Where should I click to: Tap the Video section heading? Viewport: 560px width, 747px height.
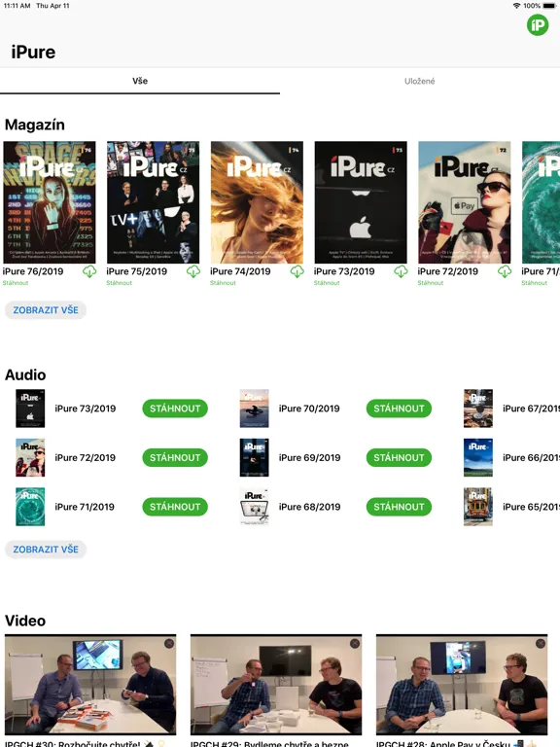(x=25, y=621)
